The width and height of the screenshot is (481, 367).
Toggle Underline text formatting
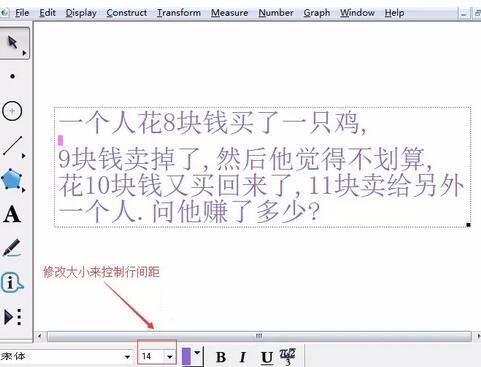pyautogui.click(x=267, y=357)
